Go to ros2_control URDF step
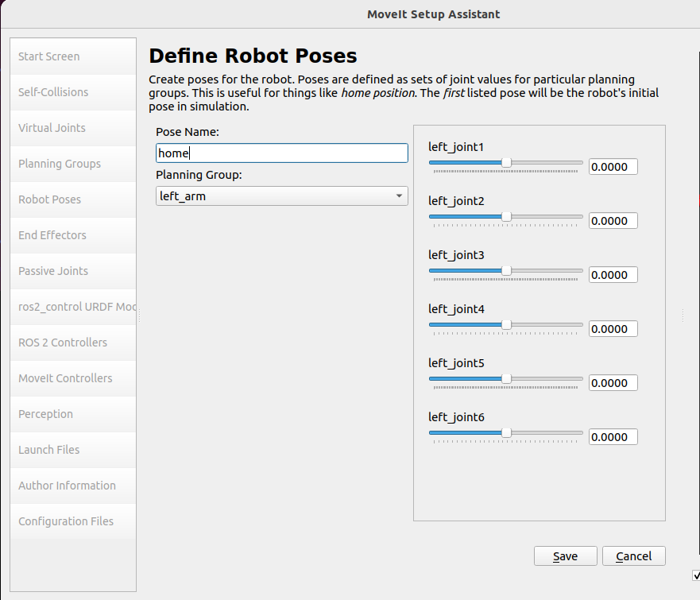This screenshot has width=700, height=600. 73,307
